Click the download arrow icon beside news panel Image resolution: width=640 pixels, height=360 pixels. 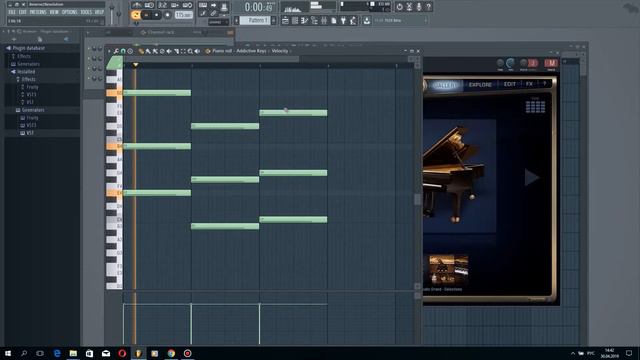(367, 20)
